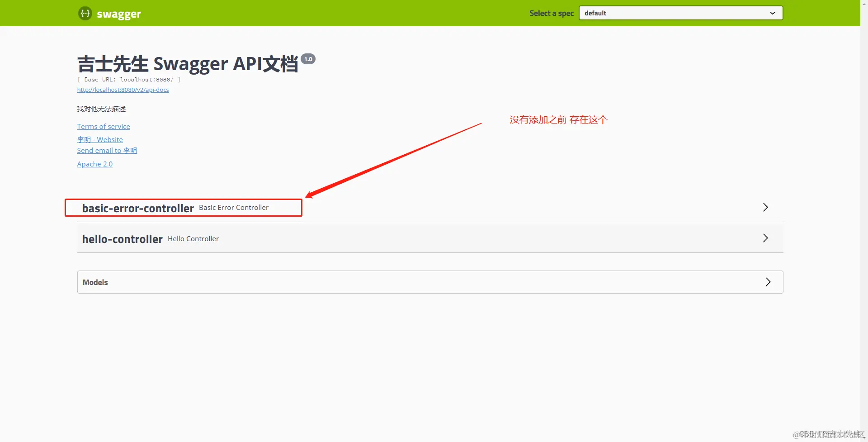Expand the basic-error-controller section

pyautogui.click(x=430, y=208)
